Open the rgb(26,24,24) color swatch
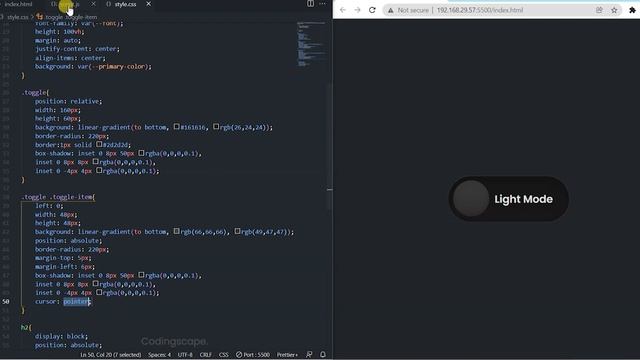This screenshot has height=360, width=640. point(216,127)
